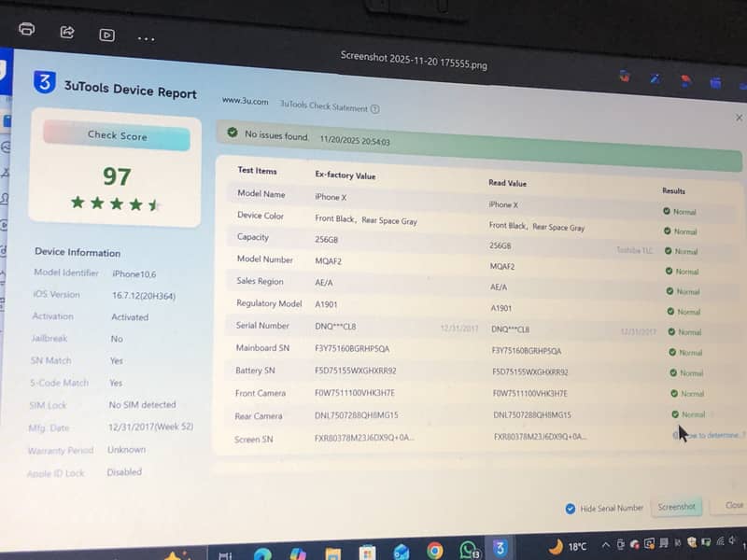Click the blue pen edit icon
Viewport: 747px width, 560px height.
[x=655, y=78]
